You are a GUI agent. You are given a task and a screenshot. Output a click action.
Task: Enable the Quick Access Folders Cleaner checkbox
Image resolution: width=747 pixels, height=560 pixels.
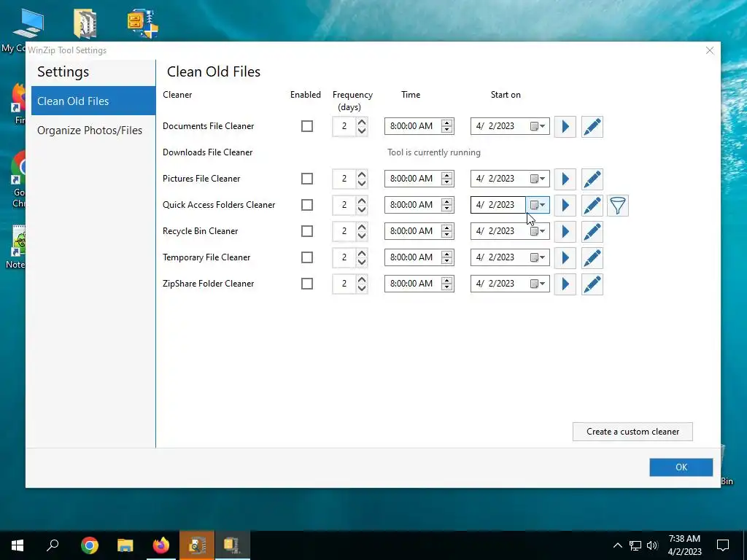coord(307,205)
